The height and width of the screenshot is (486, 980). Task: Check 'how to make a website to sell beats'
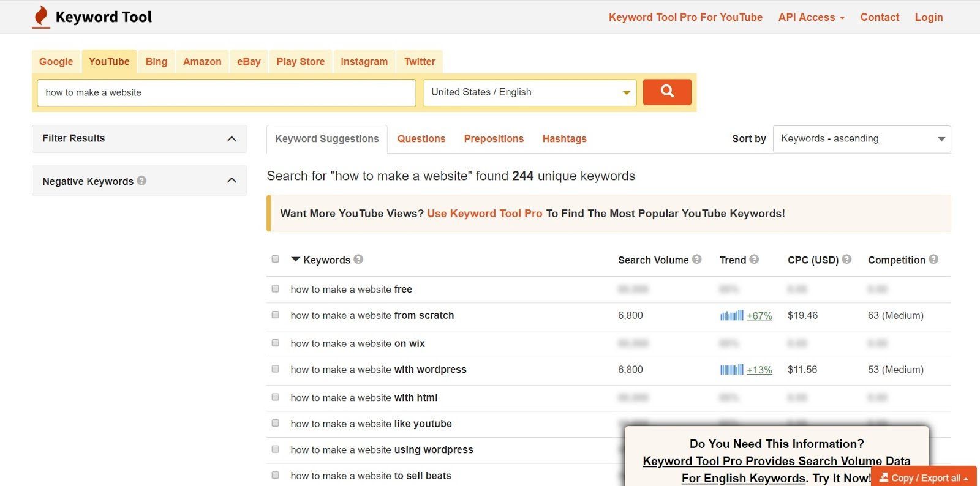tap(275, 475)
